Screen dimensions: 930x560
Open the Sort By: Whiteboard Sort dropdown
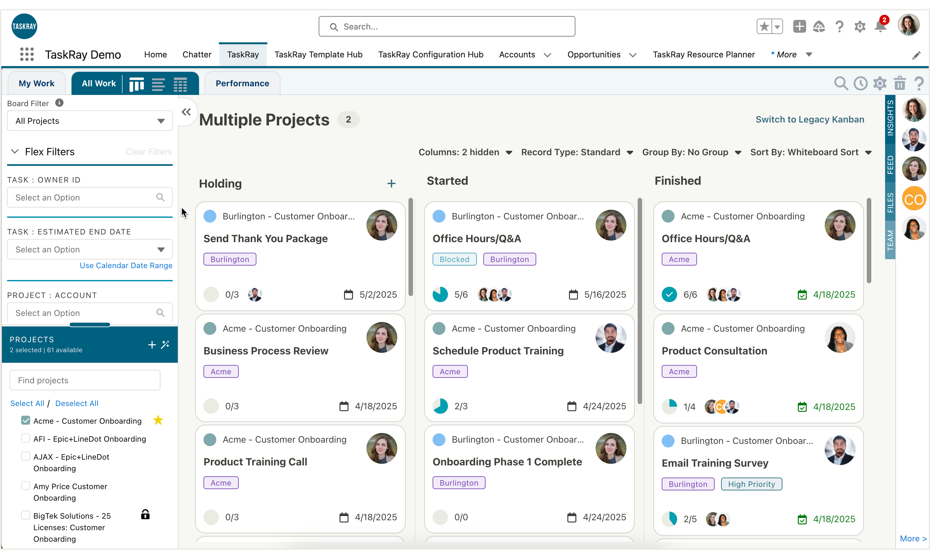pyautogui.click(x=811, y=152)
